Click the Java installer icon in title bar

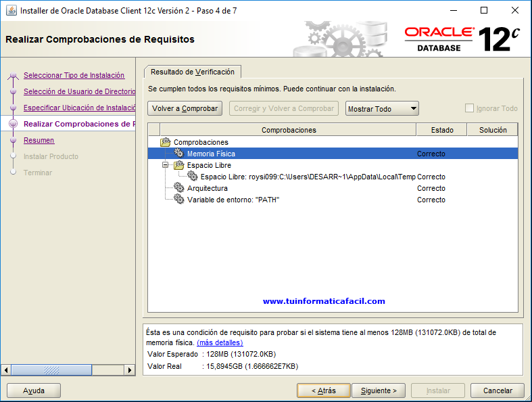(11, 11)
